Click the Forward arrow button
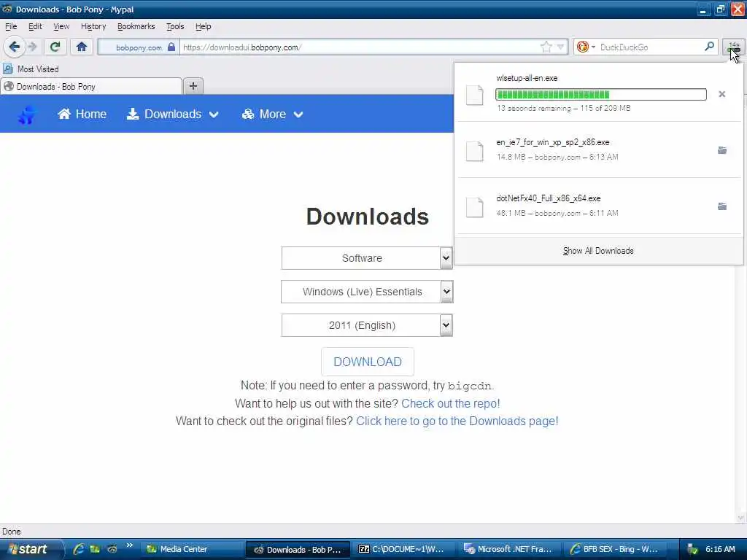The height and width of the screenshot is (560, 747). pos(32,47)
